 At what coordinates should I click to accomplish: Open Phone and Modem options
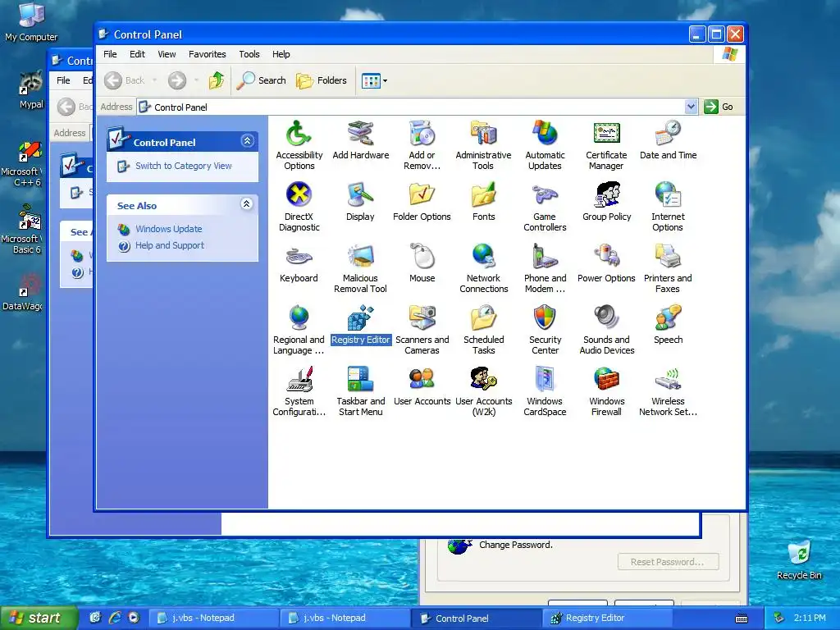pos(545,268)
